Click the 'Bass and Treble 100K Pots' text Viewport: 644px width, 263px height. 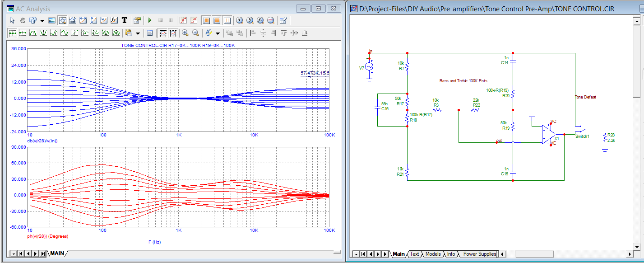coord(463,80)
